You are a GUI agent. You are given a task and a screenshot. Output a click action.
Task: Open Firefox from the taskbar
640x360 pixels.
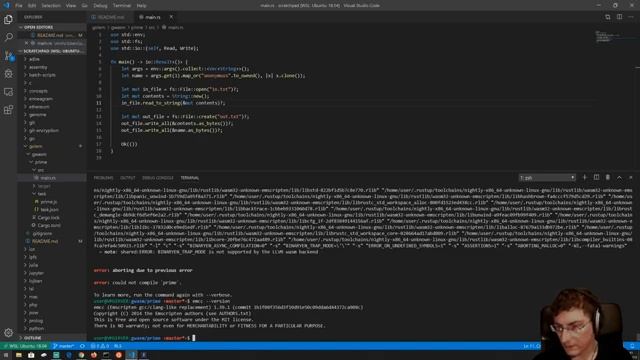[x=94, y=355]
